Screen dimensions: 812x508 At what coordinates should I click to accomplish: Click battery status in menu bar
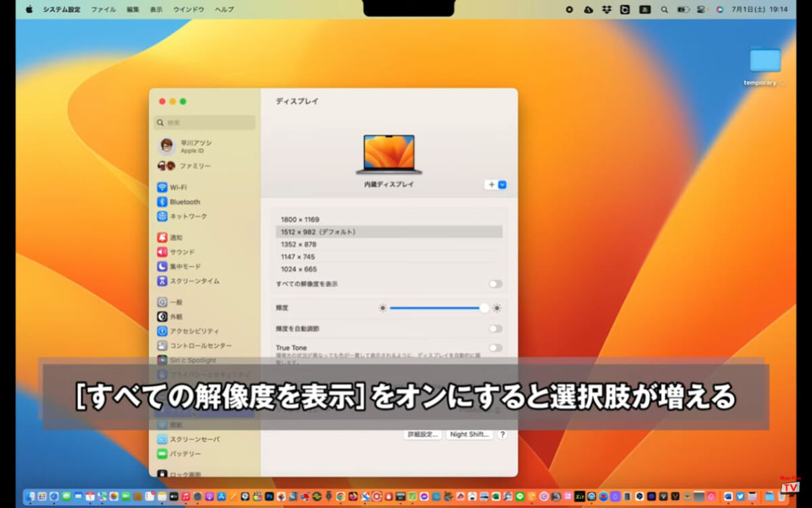point(683,9)
